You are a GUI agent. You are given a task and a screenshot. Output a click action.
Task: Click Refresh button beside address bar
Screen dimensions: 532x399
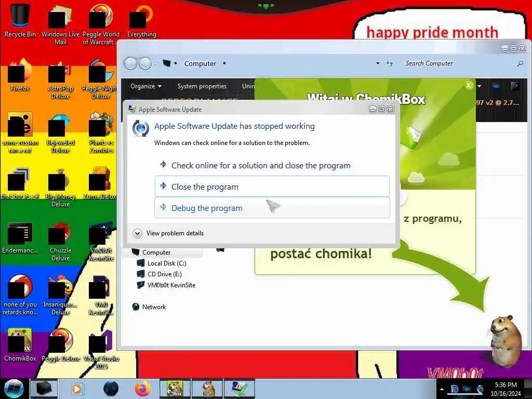(390, 63)
